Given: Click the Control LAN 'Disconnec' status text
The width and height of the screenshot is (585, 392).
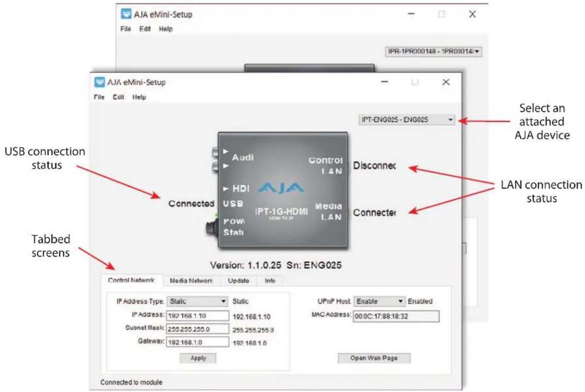Looking at the screenshot, I should pyautogui.click(x=374, y=166).
